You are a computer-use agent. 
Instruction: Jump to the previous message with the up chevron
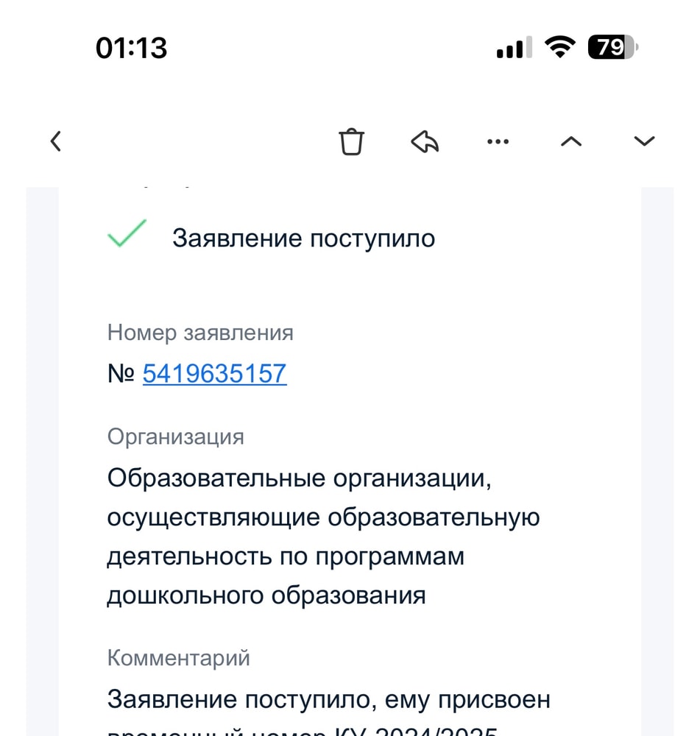(571, 141)
